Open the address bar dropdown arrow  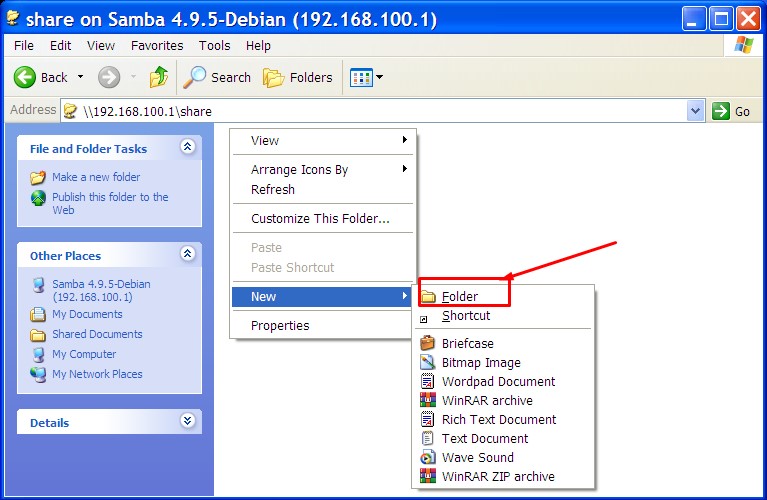click(696, 111)
